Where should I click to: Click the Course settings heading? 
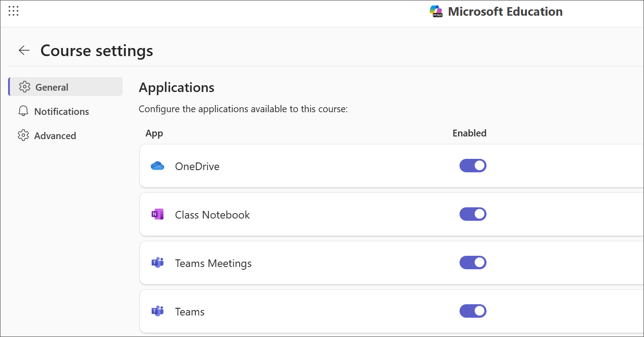[x=96, y=50]
